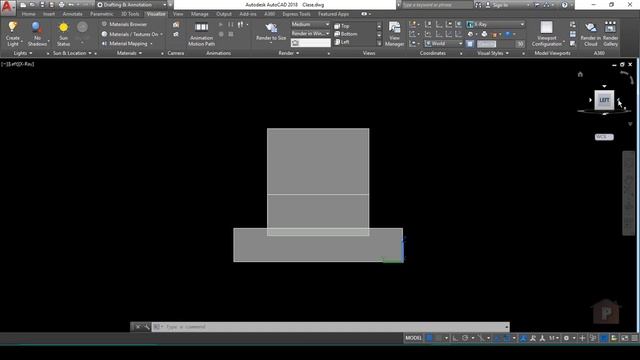Toggle Materials / Textures On setting
This screenshot has width=640, height=360.
131,34
